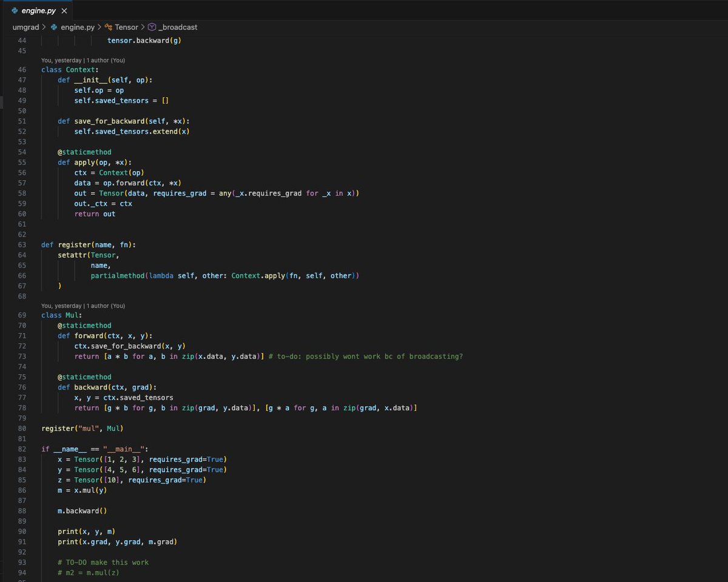Click the Python file icon in the engine.py tab

coord(15,10)
